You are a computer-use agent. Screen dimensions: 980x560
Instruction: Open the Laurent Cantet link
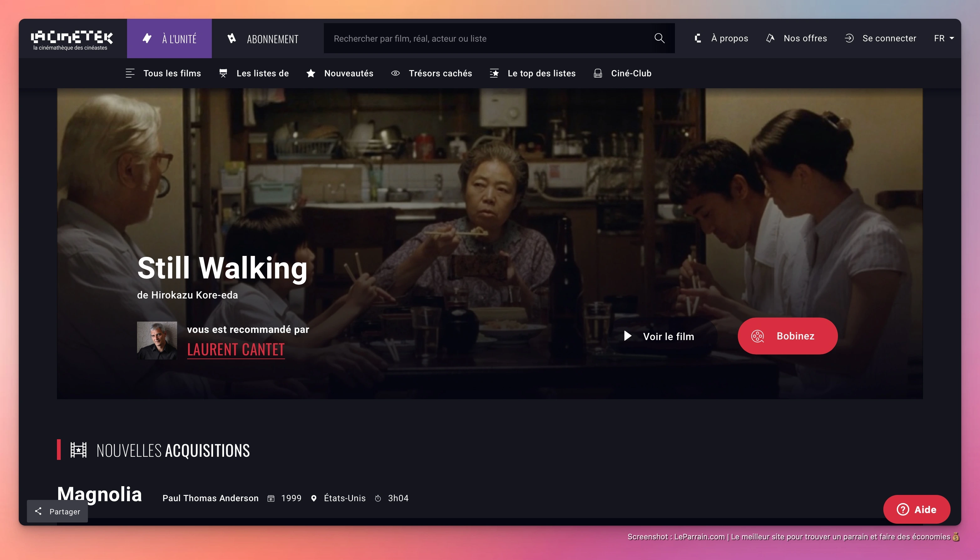(x=235, y=350)
